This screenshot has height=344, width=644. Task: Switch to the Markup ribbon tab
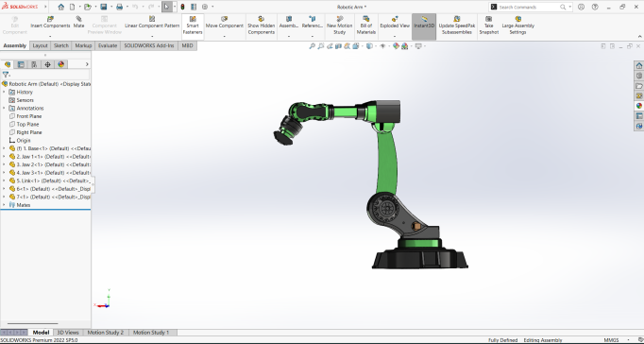[83, 45]
